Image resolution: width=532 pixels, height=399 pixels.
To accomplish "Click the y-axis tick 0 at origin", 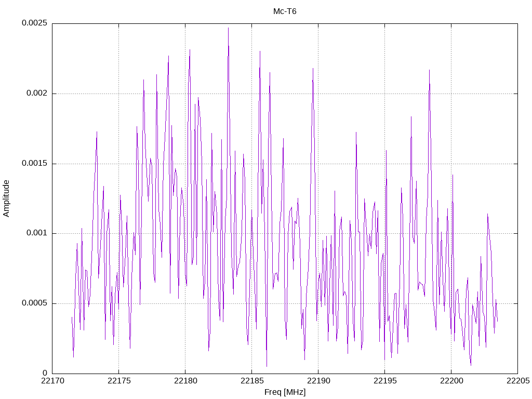I will pyautogui.click(x=45, y=373).
